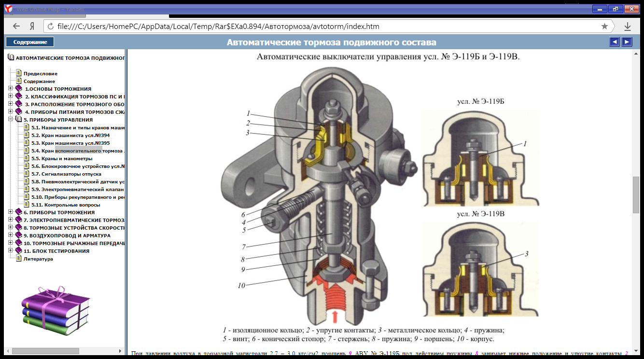Click the reload page icon
Screen dimensions: 644x359
[x=50, y=26]
